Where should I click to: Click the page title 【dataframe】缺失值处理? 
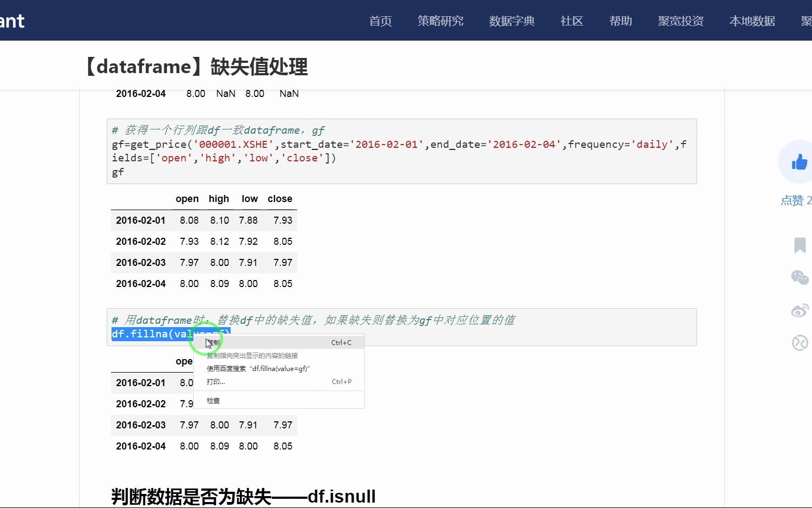[196, 67]
